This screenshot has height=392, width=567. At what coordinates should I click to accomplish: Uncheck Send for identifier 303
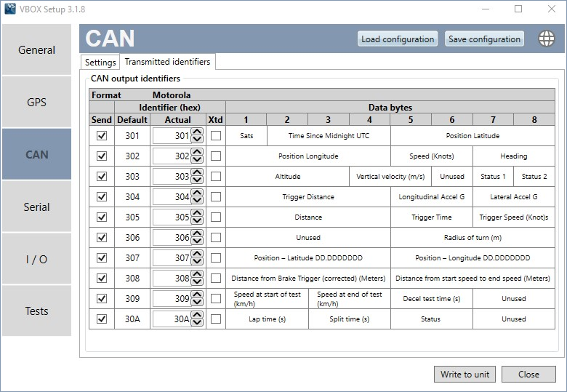coord(102,177)
